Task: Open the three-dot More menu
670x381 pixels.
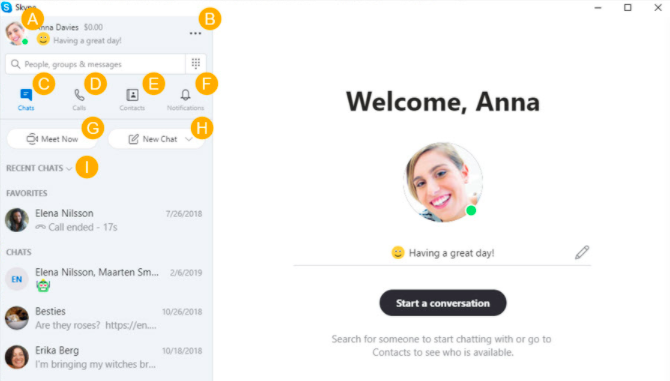Action: click(x=195, y=33)
